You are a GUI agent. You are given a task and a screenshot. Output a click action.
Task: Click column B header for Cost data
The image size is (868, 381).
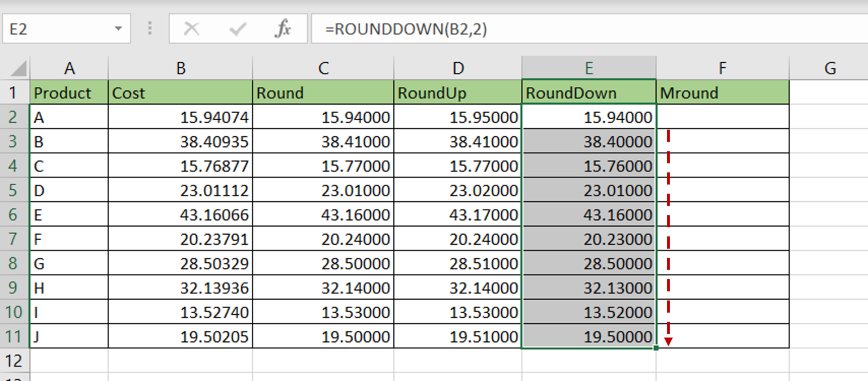[180, 68]
